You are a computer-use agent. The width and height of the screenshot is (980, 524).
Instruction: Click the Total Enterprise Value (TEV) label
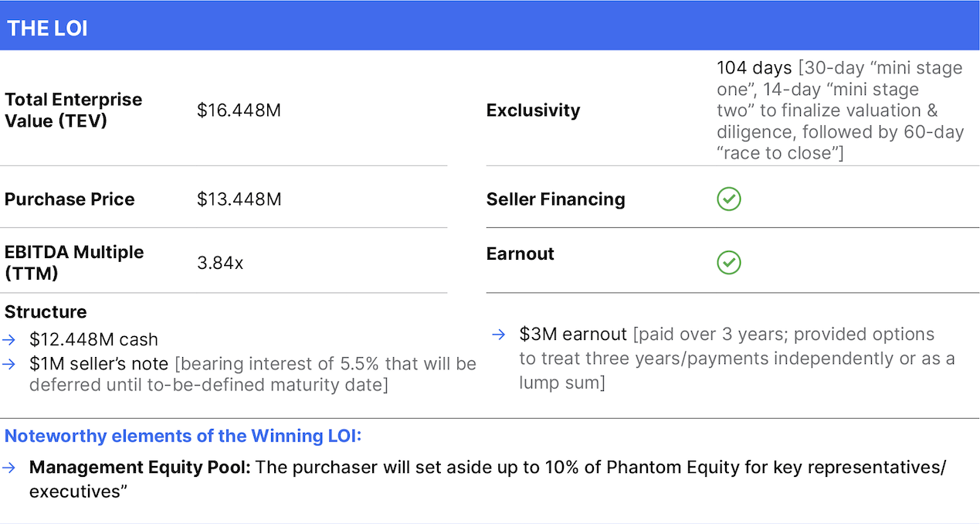pyautogui.click(x=73, y=111)
